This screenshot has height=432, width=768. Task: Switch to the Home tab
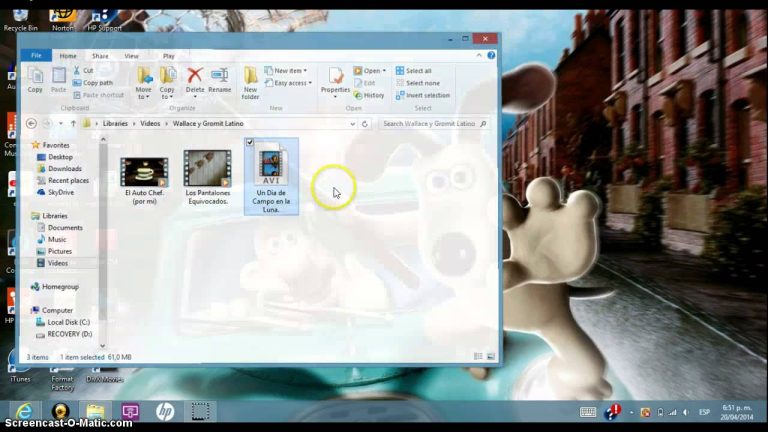[68, 56]
